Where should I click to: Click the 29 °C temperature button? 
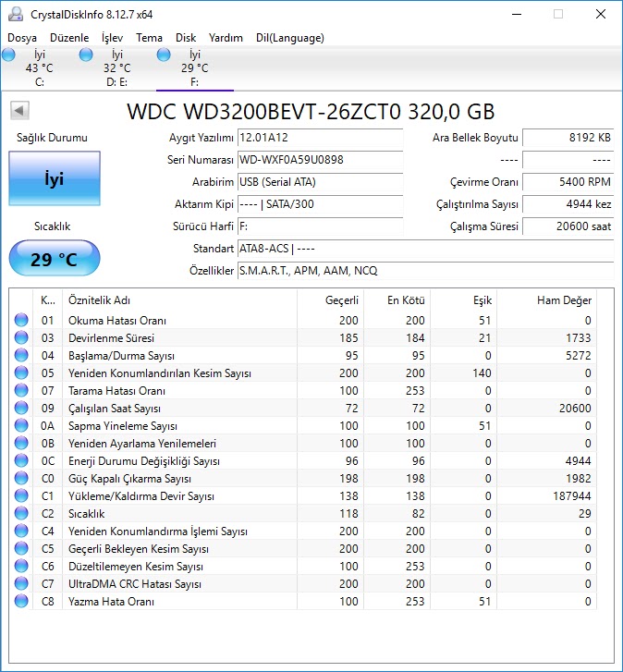[x=55, y=259]
